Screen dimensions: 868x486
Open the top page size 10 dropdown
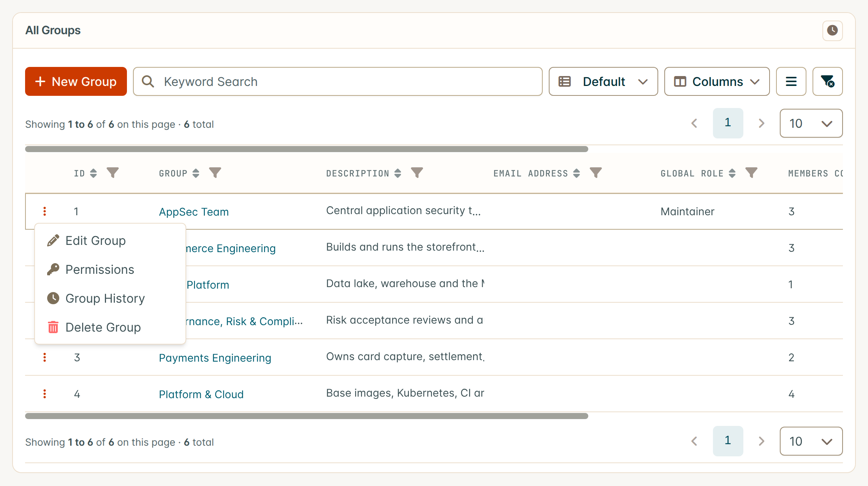[811, 123]
